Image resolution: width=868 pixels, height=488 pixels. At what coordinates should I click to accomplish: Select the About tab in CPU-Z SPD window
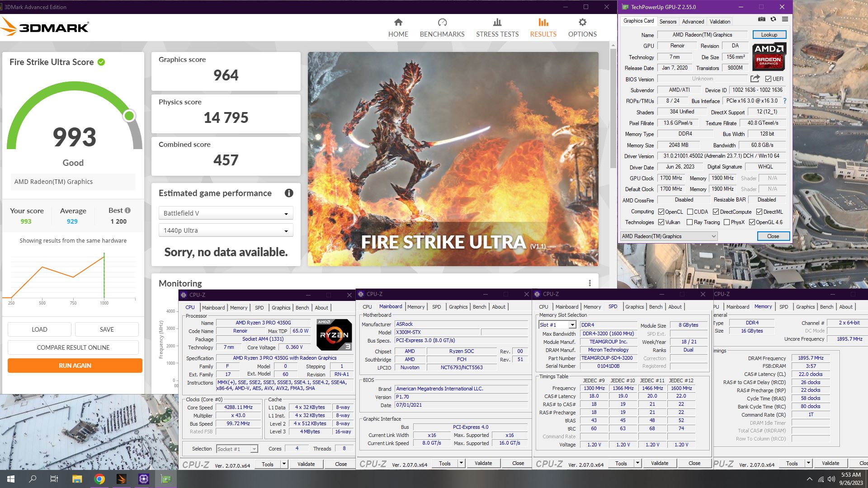coord(675,307)
